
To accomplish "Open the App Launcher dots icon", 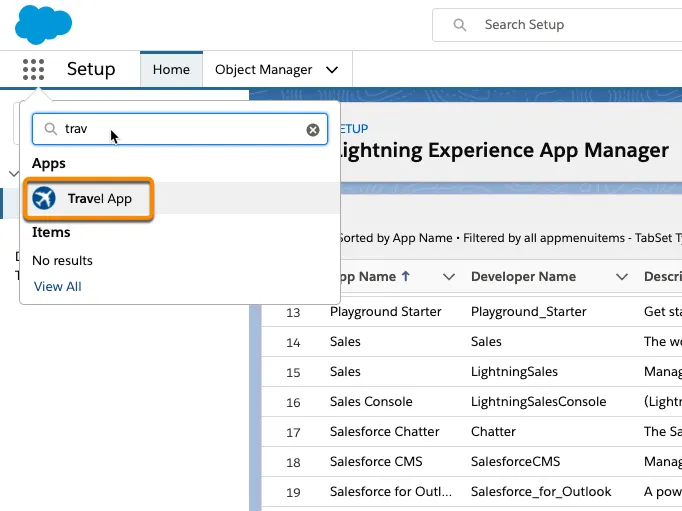I will coord(33,70).
